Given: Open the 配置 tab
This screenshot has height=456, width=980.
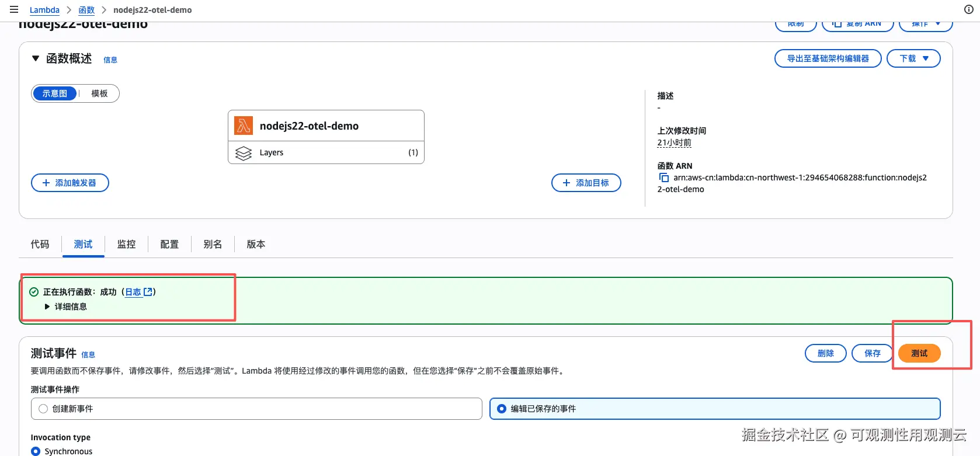Looking at the screenshot, I should [169, 244].
